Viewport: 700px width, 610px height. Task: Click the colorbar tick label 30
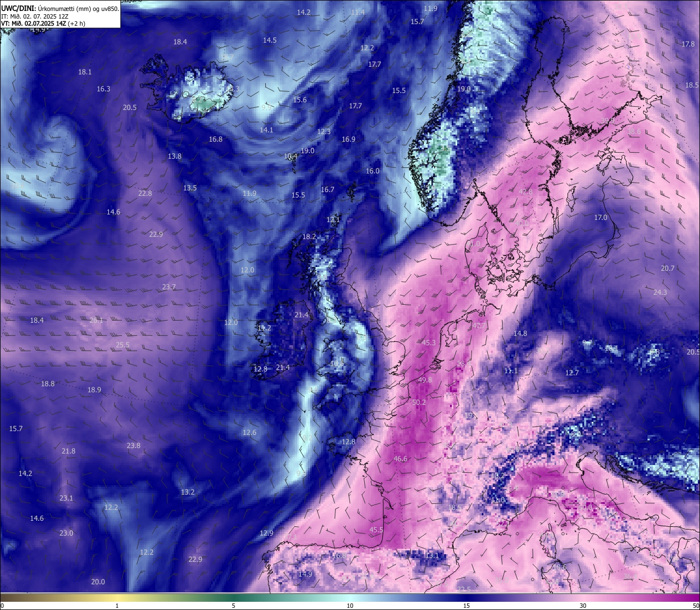[583, 606]
